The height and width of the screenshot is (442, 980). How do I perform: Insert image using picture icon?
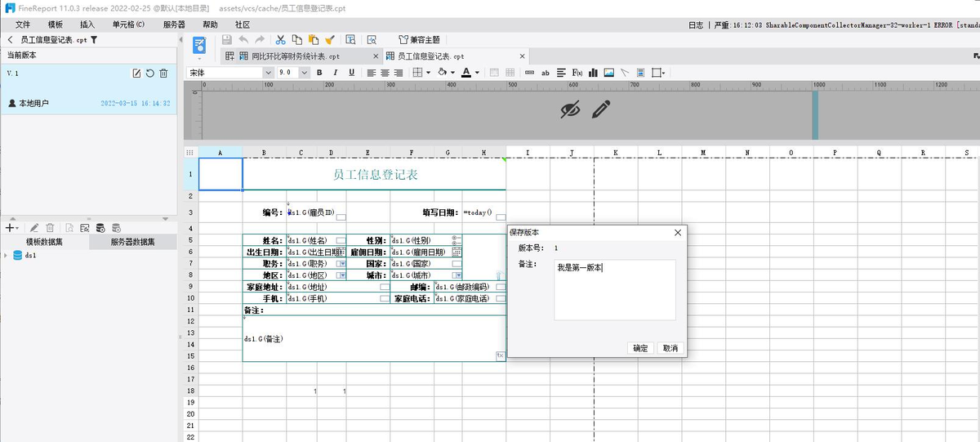coord(608,72)
